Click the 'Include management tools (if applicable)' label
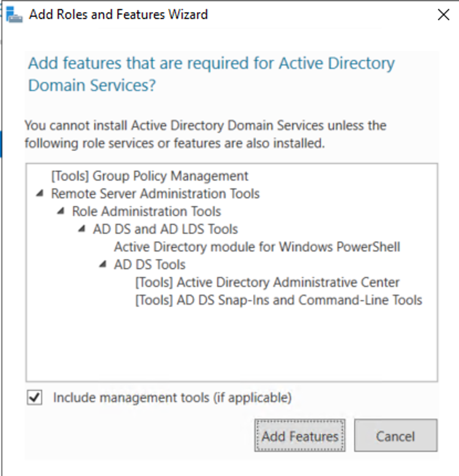This screenshot has width=459, height=476. click(x=172, y=398)
